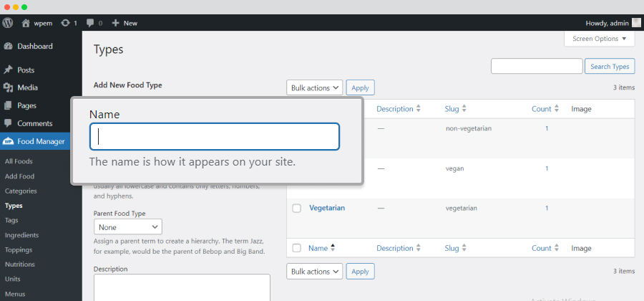Click the New content plus button

pyautogui.click(x=125, y=23)
